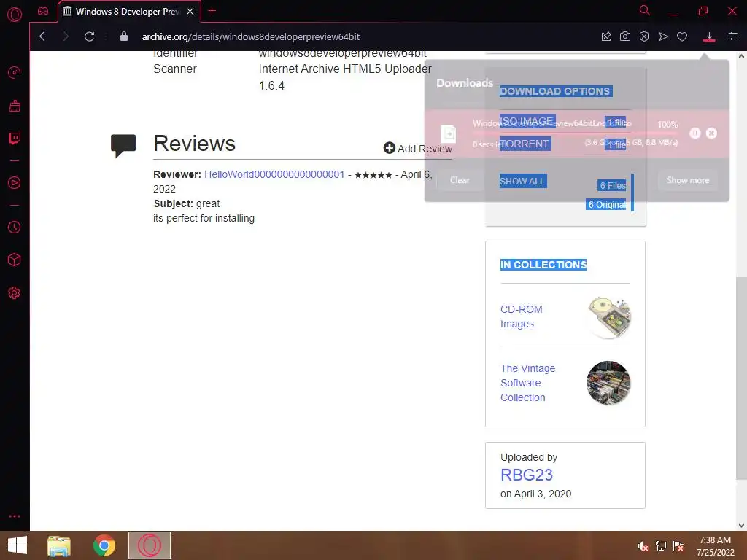Open My Flow send icon
Screen dimensions: 747x560
[x=663, y=36]
